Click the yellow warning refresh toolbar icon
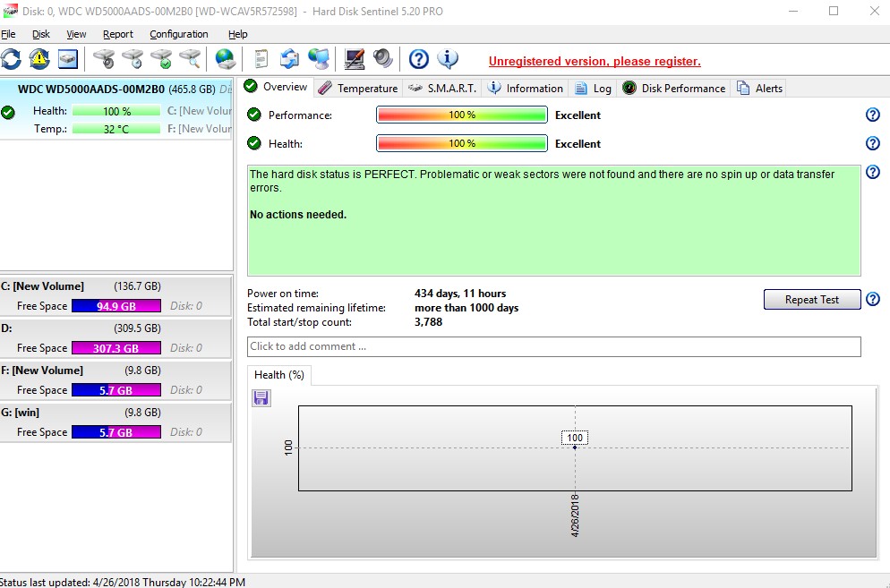Viewport: 890px width, 588px height. point(39,59)
